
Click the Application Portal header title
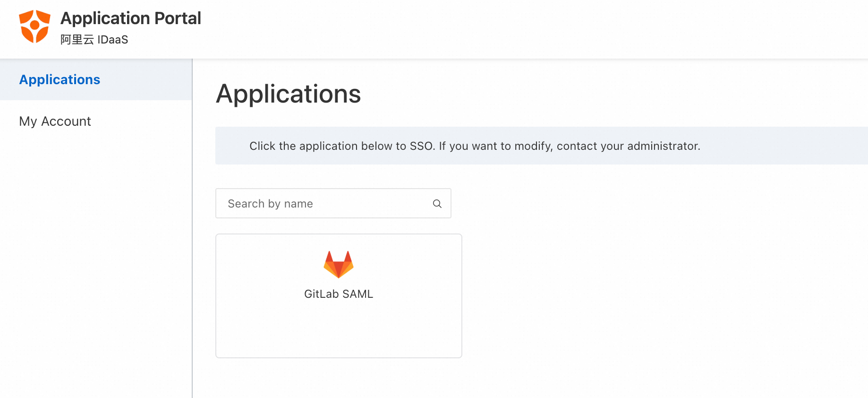pos(131,18)
